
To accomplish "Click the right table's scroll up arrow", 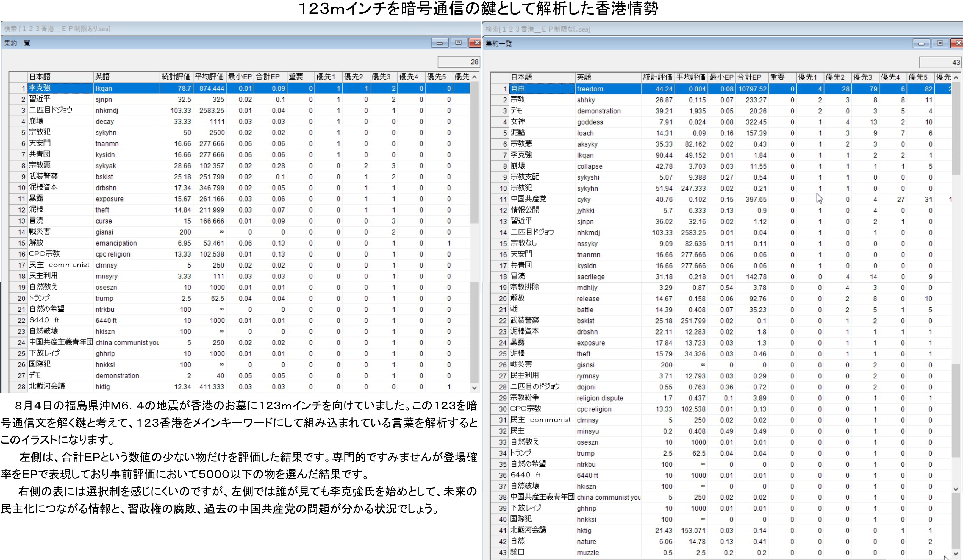I will [x=956, y=77].
